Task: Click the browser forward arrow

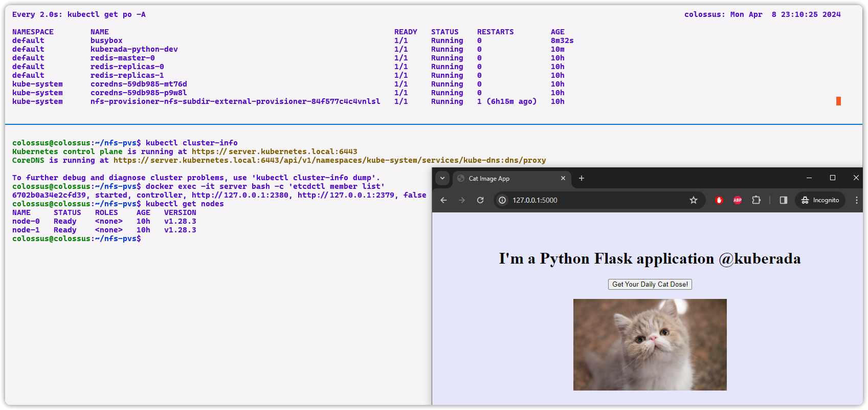Action: [462, 200]
